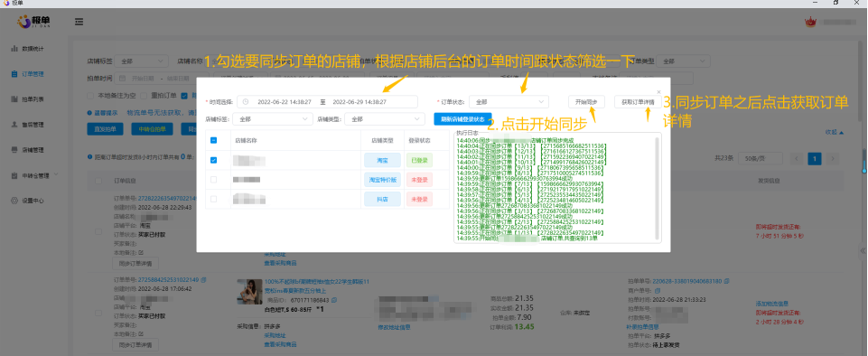Open purchase order link 220628-338019040683180

687,281
